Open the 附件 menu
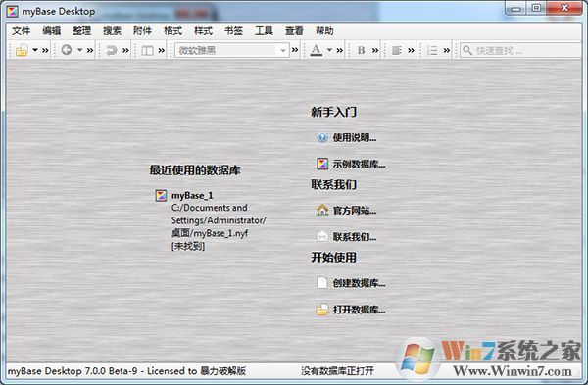This screenshot has width=588, height=385. (142, 31)
